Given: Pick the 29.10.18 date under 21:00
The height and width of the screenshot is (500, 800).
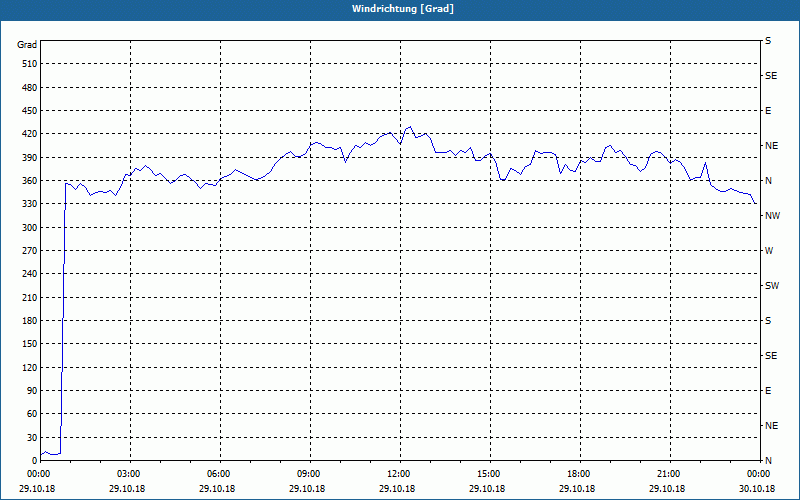Looking at the screenshot, I should [x=667, y=488].
